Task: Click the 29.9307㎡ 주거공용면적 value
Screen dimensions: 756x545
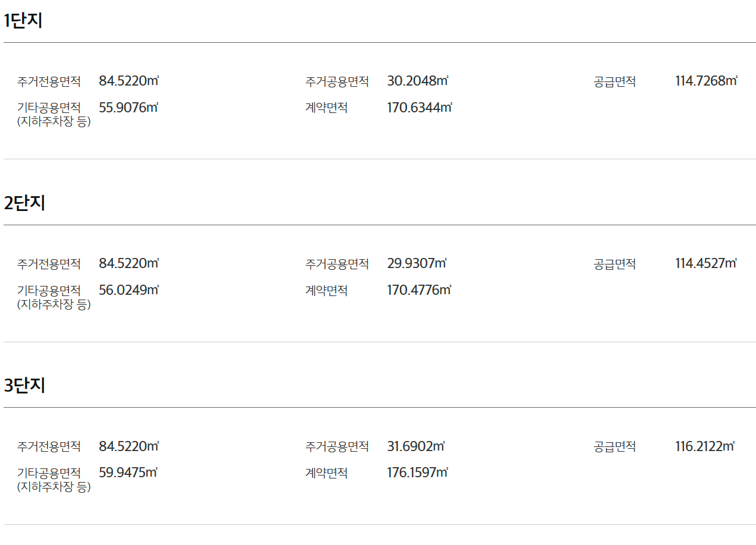Action: point(417,263)
